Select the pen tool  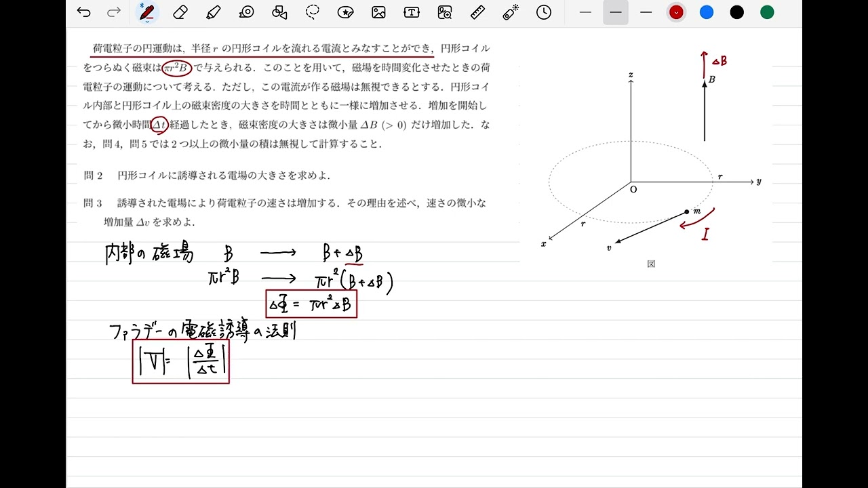click(x=146, y=12)
